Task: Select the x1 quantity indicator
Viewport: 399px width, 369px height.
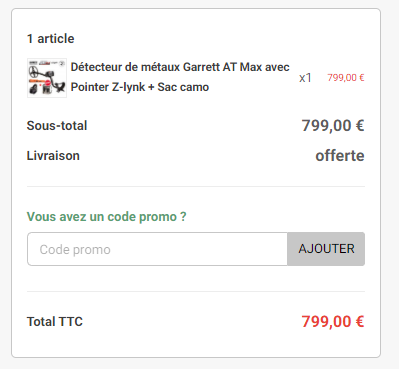Action: pos(305,78)
